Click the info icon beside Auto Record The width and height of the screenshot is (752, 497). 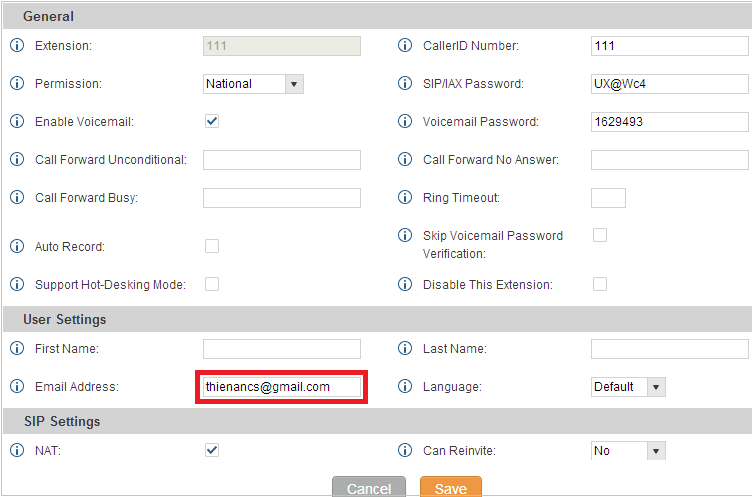17,246
